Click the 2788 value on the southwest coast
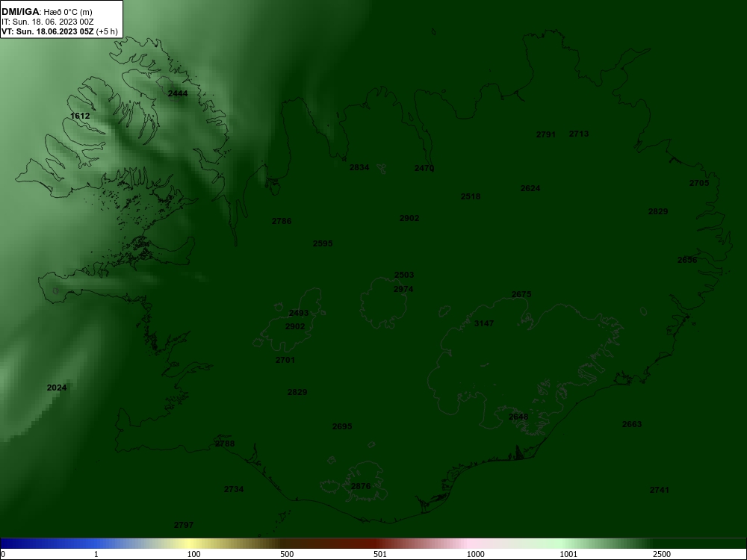 tap(225, 444)
